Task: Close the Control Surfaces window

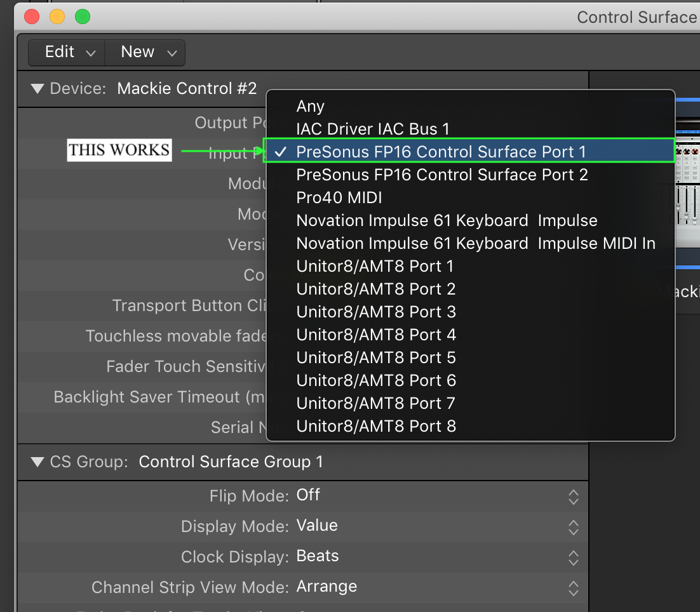Action: [x=32, y=17]
